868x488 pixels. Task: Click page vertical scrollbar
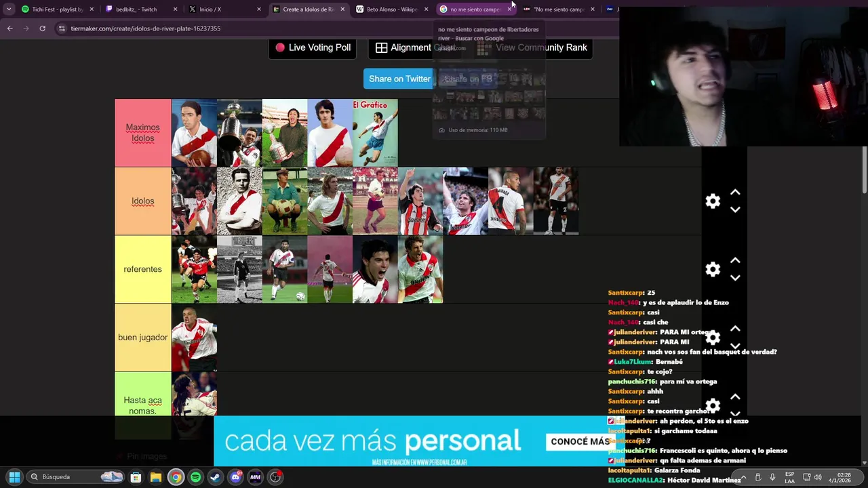pos(865,169)
